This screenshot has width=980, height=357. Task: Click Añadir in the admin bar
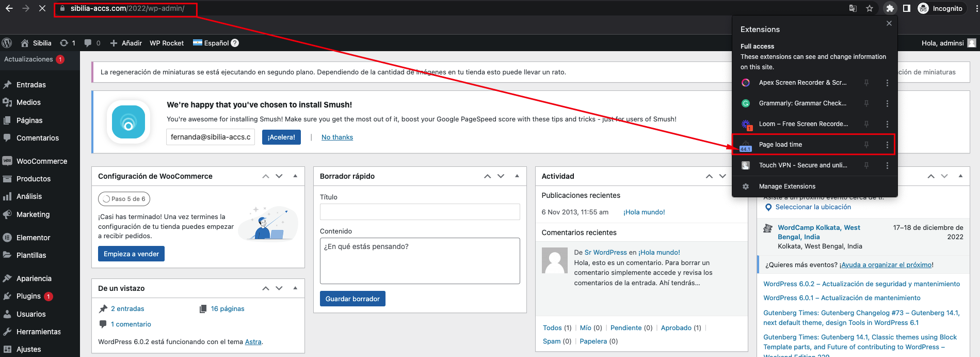coord(126,43)
